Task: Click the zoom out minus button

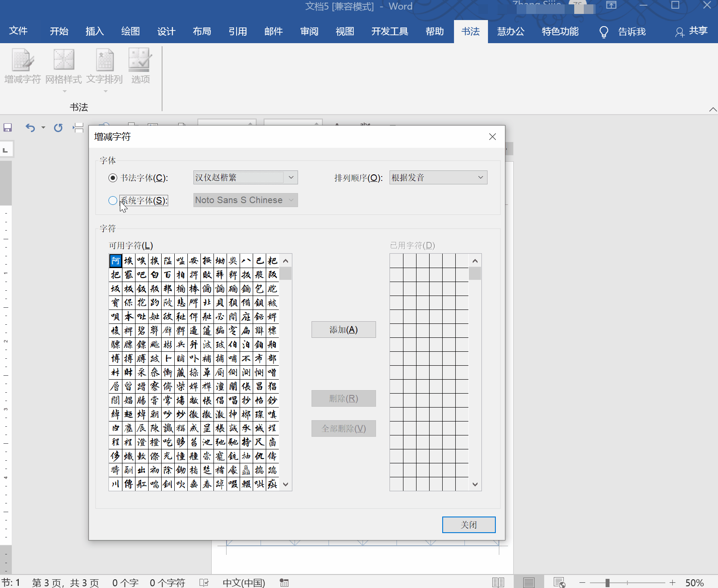Action: 583,583
